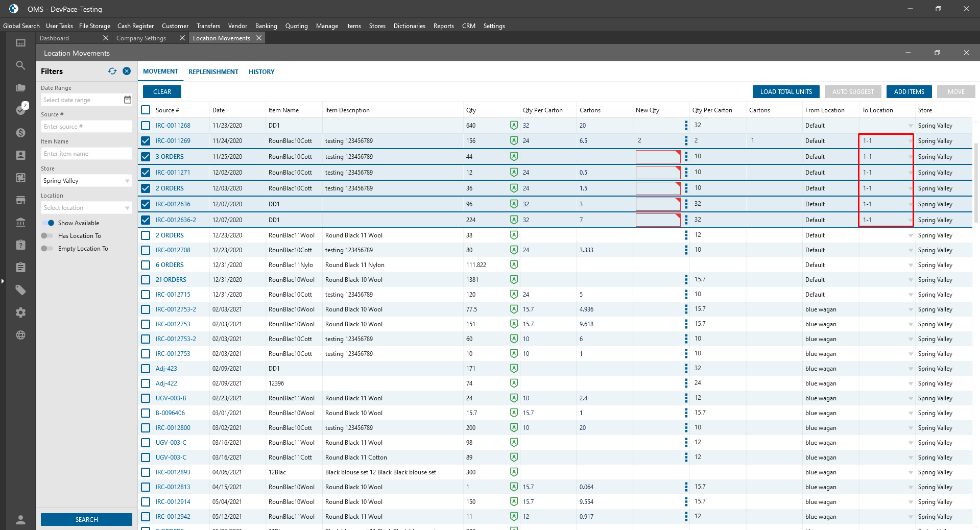Open the Reports menu
The image size is (980, 530).
(443, 26)
